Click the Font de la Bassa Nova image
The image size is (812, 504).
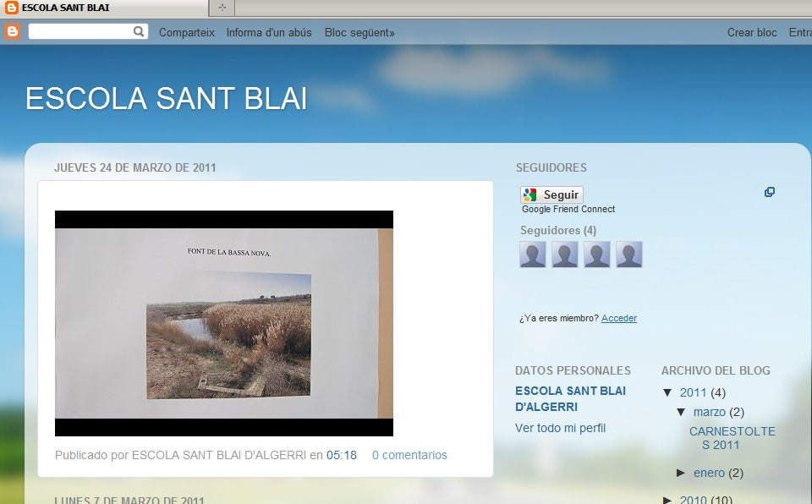223,323
